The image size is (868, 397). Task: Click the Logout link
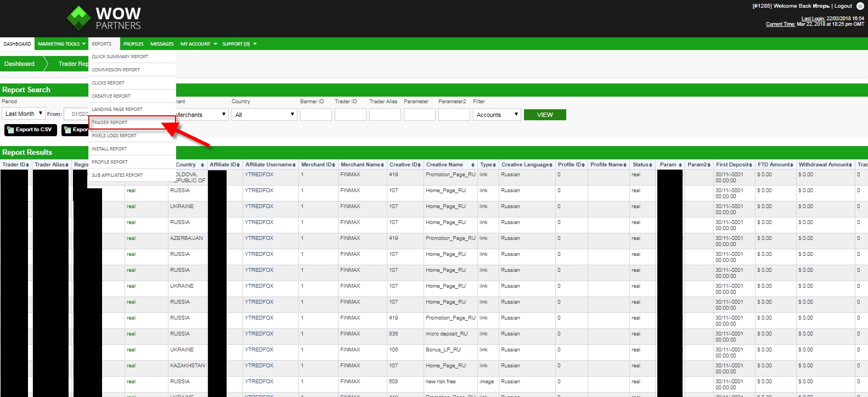843,6
